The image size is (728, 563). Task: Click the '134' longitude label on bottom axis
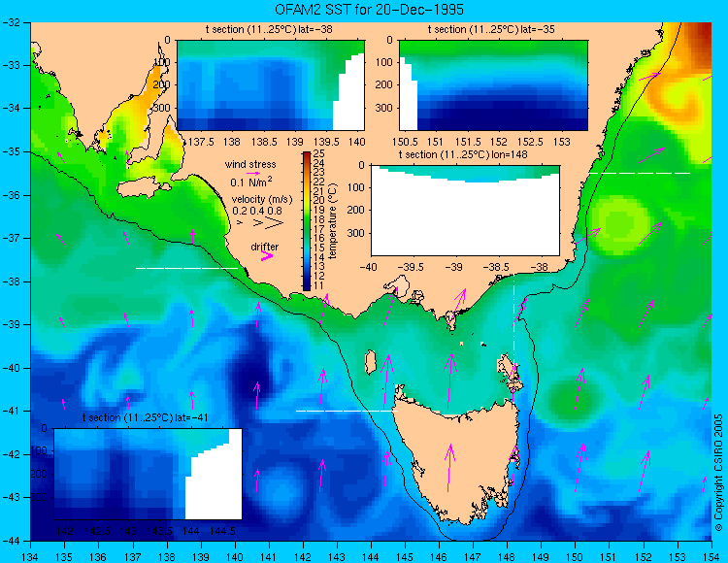[30, 557]
